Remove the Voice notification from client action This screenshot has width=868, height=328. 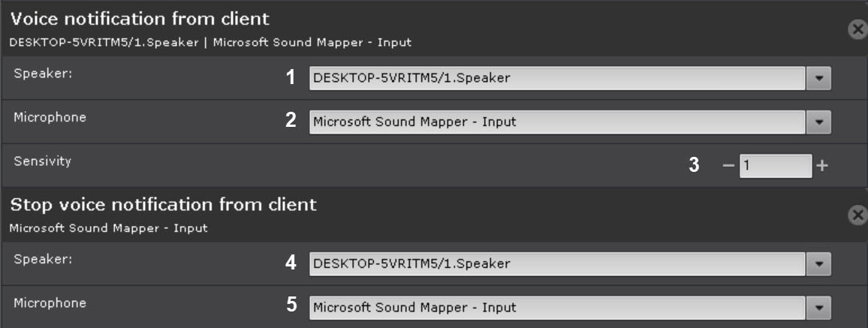click(857, 29)
